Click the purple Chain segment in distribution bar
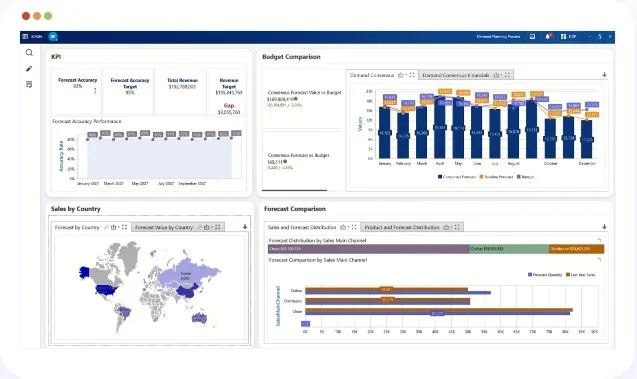This screenshot has height=379, width=637. 368,249
